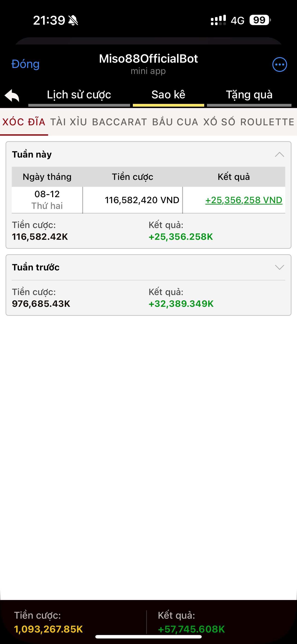Switch to Lịch sử cược tab
The image size is (297, 644).
[x=79, y=95]
